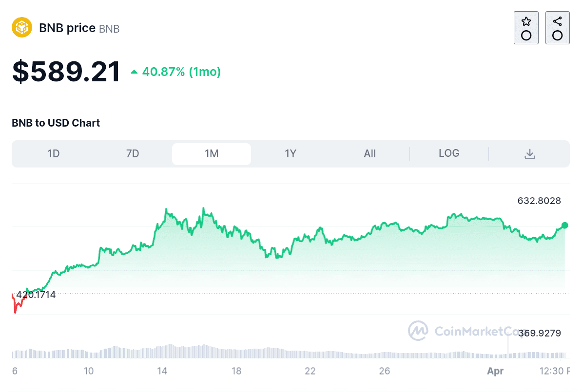Switch to the All time range
Screen dimensions: 582x392
(x=369, y=154)
